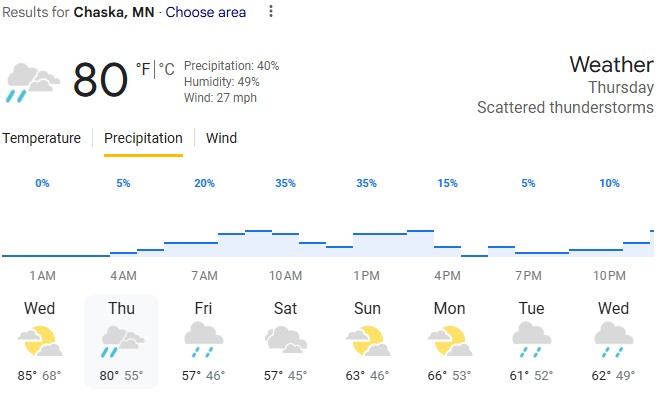Open the three-dot more options menu
Screen dimensions: 665x399
[x=271, y=11]
